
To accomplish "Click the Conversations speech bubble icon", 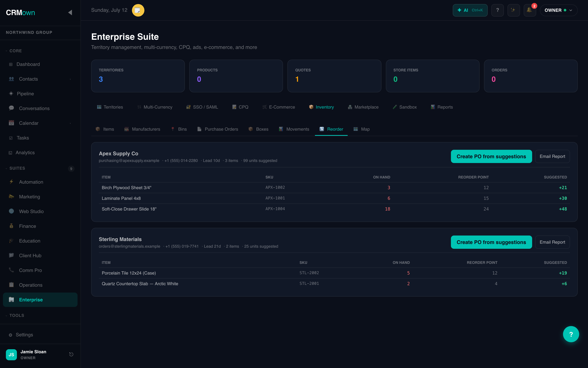I will pos(11,108).
